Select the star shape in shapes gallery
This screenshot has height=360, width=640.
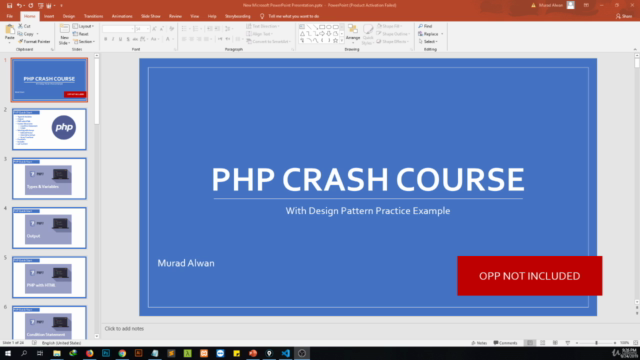pyautogui.click(x=335, y=40)
